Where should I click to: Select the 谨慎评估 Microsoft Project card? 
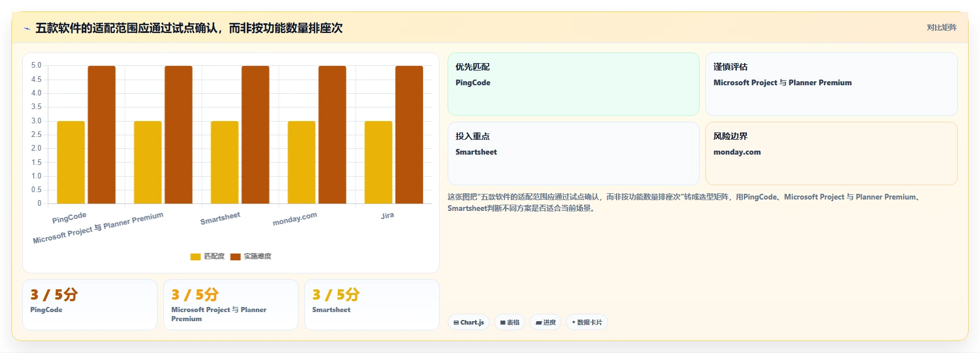tap(831, 84)
